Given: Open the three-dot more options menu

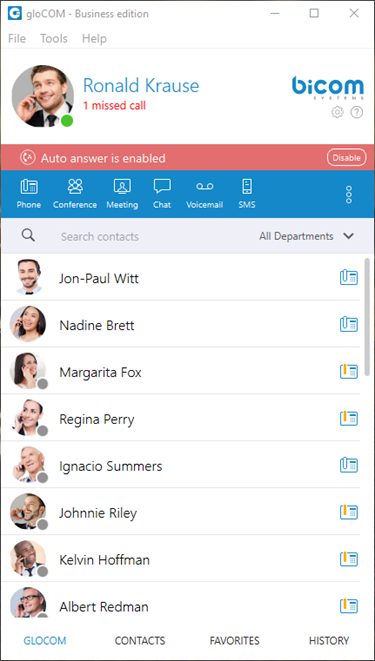Looking at the screenshot, I should coord(348,194).
